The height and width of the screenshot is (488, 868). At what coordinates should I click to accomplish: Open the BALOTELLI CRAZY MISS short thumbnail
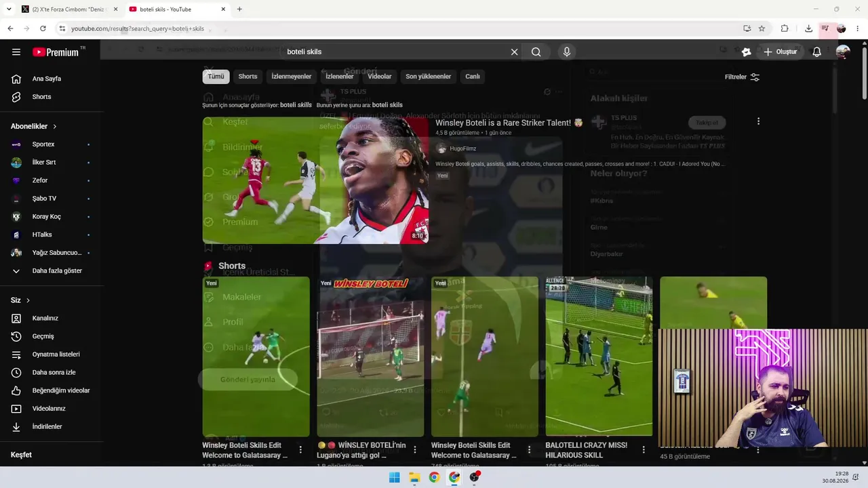[599, 357]
